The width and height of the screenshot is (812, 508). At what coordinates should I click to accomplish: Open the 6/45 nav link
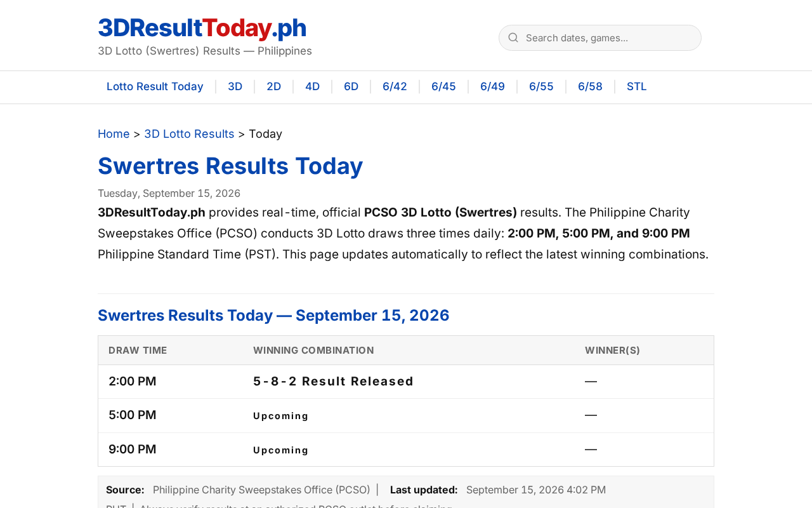(x=443, y=86)
